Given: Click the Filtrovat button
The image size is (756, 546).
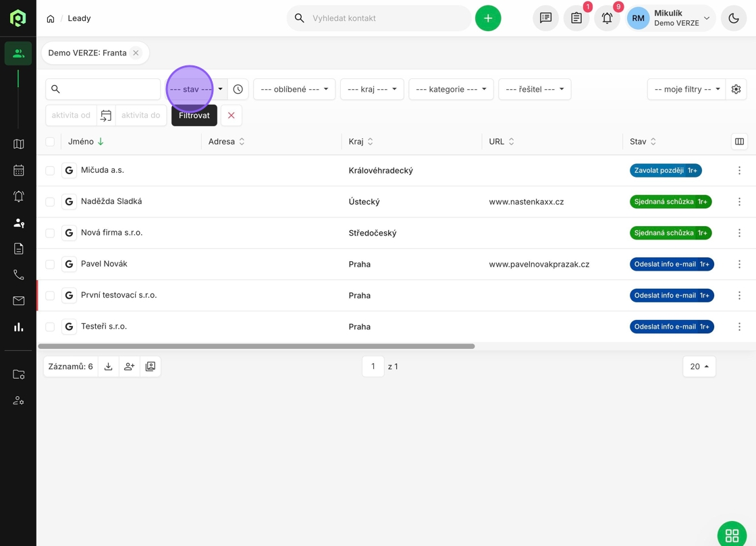Looking at the screenshot, I should pyautogui.click(x=194, y=115).
